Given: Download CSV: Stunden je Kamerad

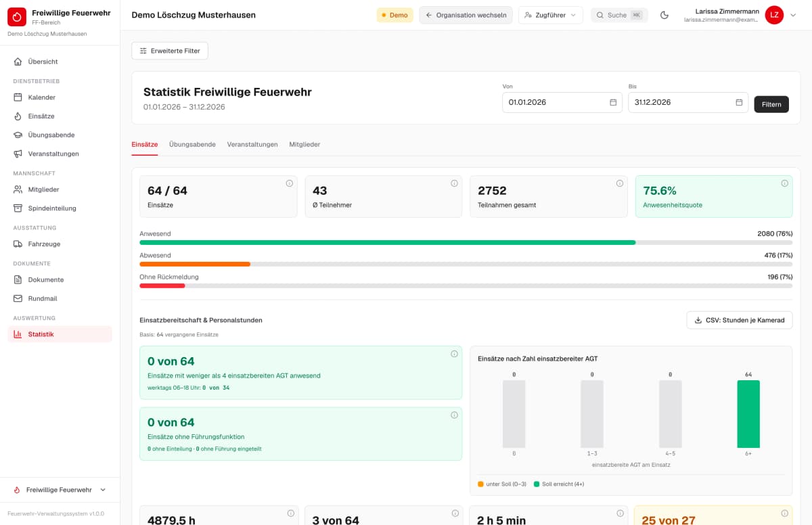Looking at the screenshot, I should (740, 320).
